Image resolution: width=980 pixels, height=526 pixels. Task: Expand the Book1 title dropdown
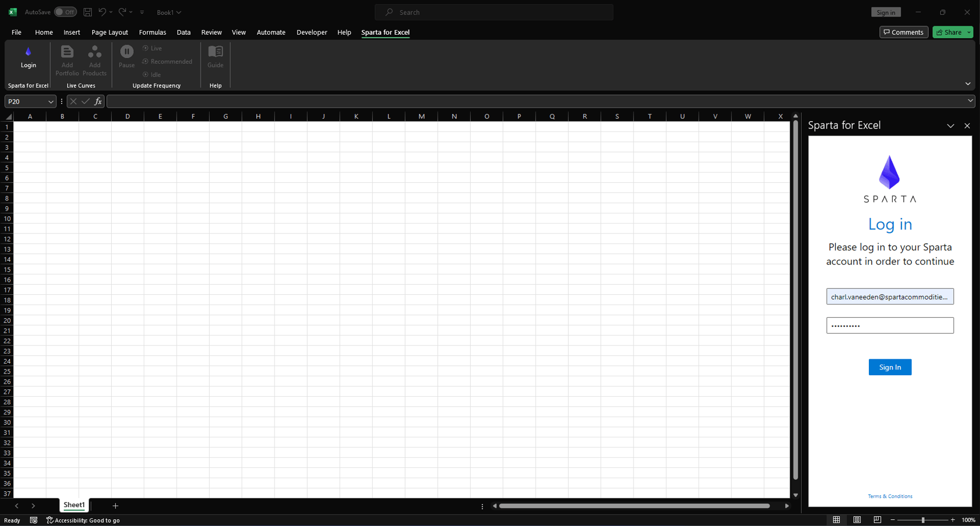click(x=181, y=11)
